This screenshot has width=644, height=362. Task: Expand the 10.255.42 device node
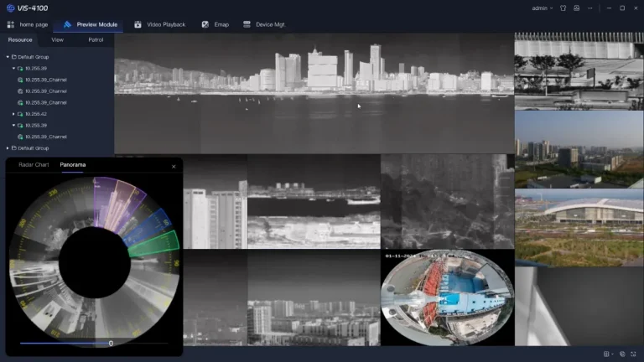[x=14, y=113]
